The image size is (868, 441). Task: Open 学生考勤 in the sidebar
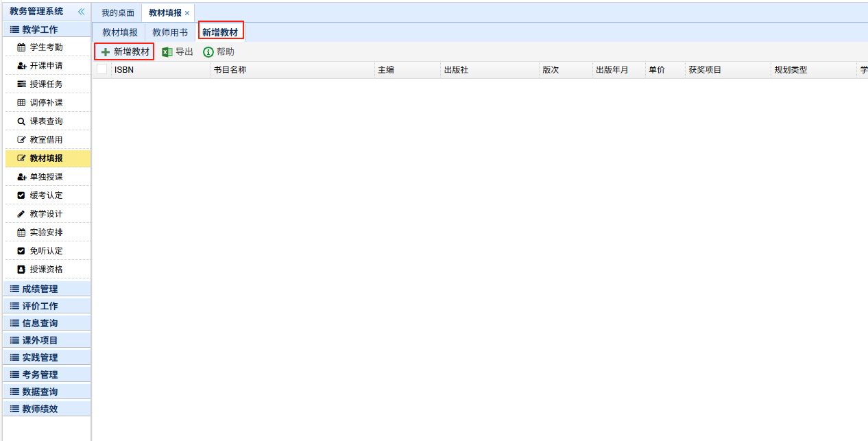(x=46, y=47)
